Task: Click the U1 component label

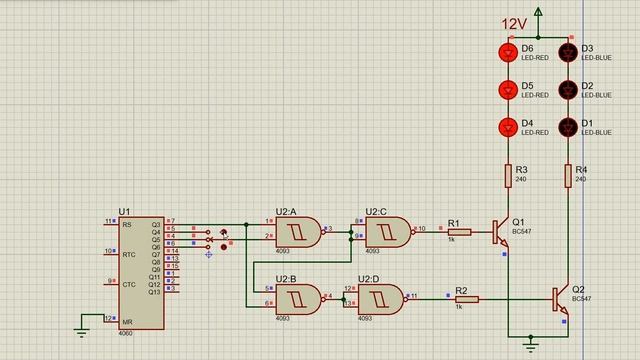Action: (124, 212)
